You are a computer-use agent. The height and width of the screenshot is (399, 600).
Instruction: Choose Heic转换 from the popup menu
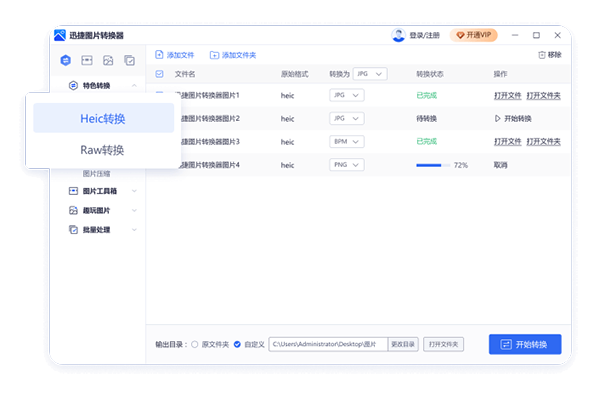click(x=103, y=118)
